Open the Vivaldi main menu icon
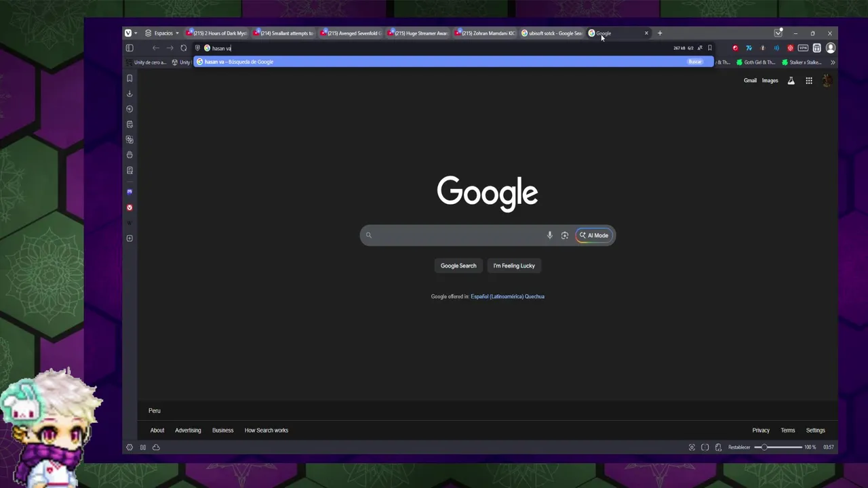868x488 pixels. click(x=127, y=33)
